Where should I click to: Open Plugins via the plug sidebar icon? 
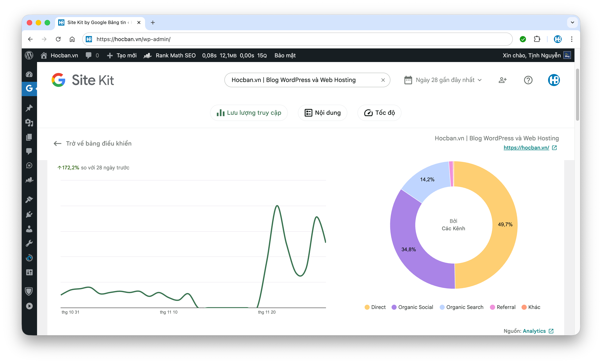[29, 214]
